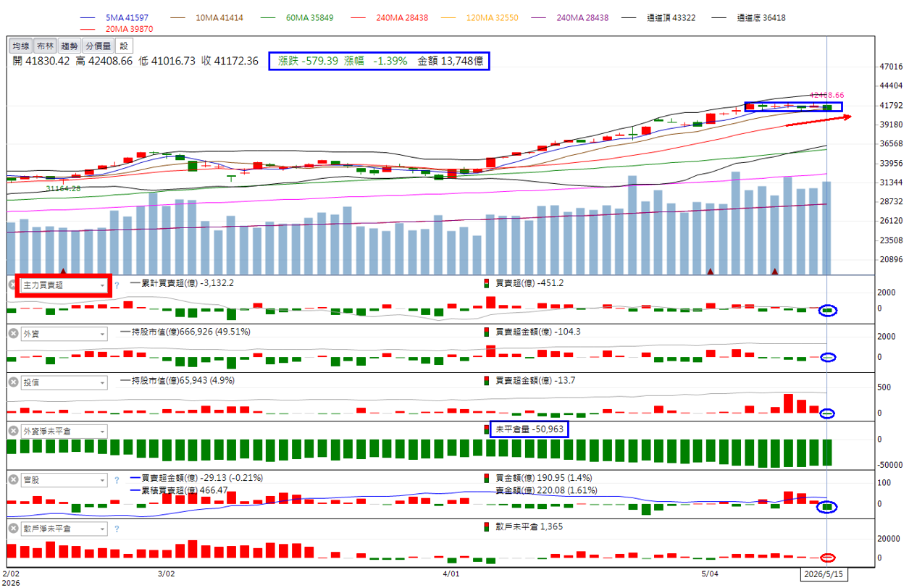Screen dimensions: 917x588
Task: Remove the 外資淨未平倉 indicator panel
Action: pos(12,431)
